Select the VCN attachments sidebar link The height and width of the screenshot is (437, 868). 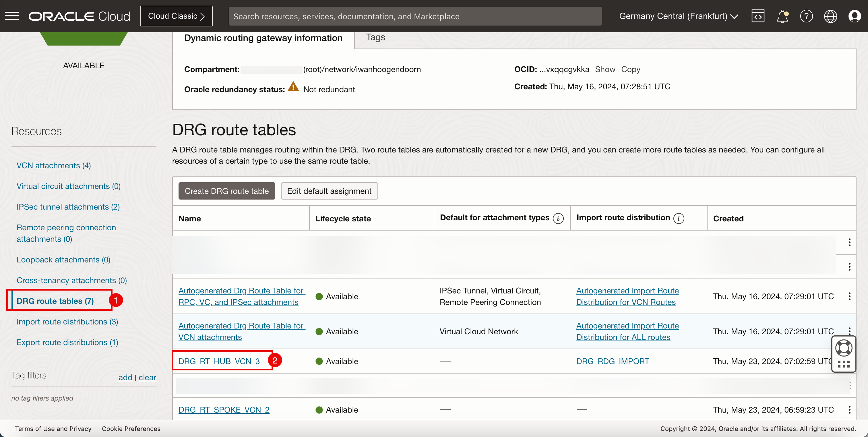54,165
